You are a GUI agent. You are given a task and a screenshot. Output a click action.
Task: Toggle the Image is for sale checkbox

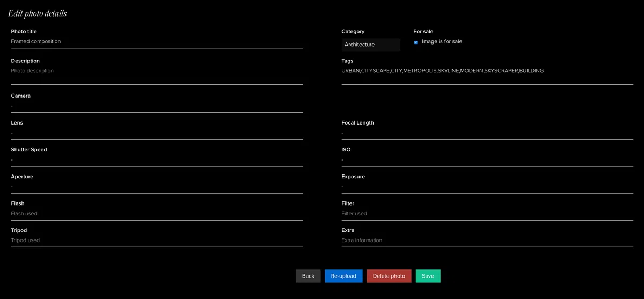[x=415, y=42]
